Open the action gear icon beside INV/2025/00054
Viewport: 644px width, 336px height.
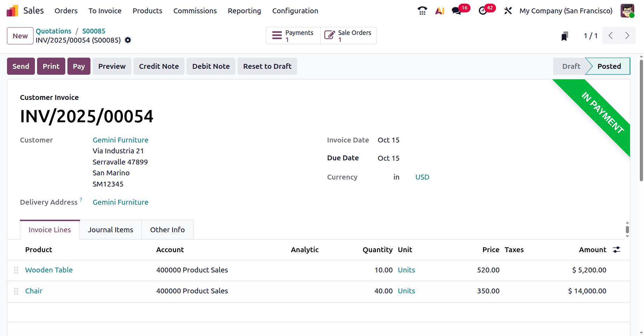[127, 40]
